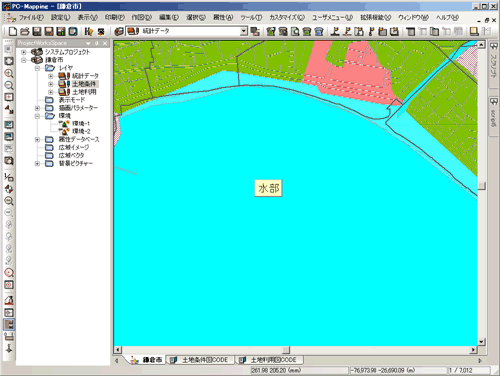Image resolution: width=500 pixels, height=376 pixels.
Task: Open the ファイル menu
Action: pos(31,17)
